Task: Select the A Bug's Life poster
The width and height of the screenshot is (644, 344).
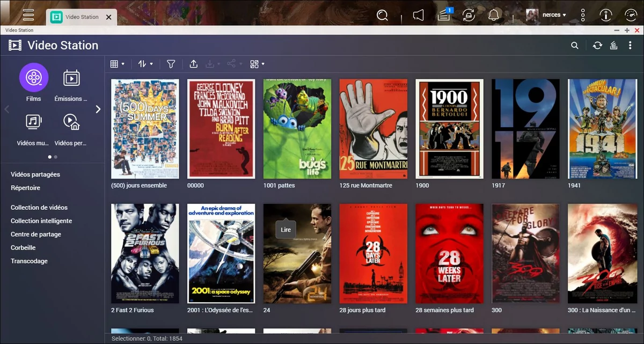Action: [x=297, y=129]
